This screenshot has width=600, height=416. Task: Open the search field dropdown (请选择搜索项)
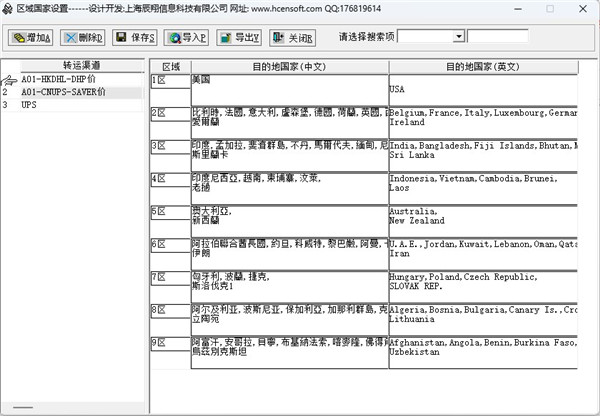(x=459, y=37)
